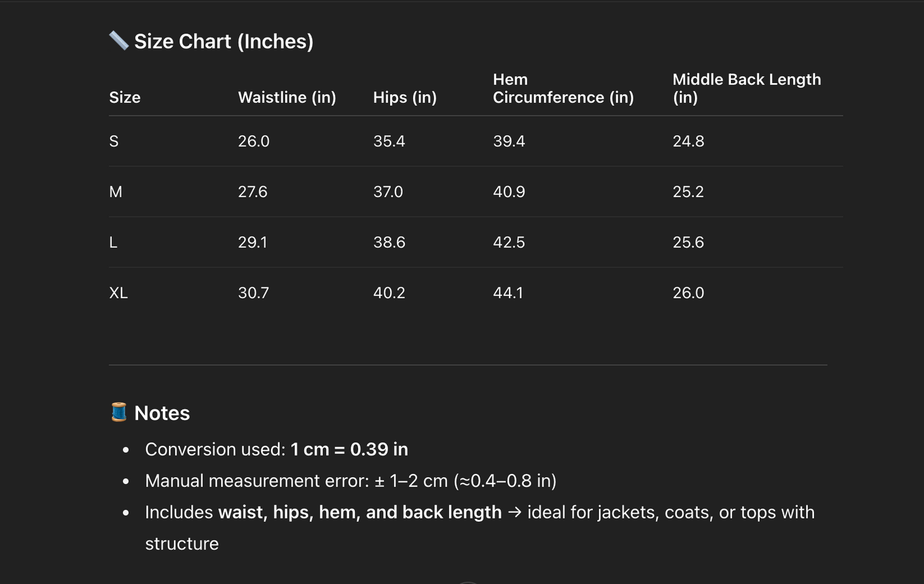This screenshot has width=924, height=584.
Task: Click the 29.1 waistline value for L
Action: click(x=253, y=242)
